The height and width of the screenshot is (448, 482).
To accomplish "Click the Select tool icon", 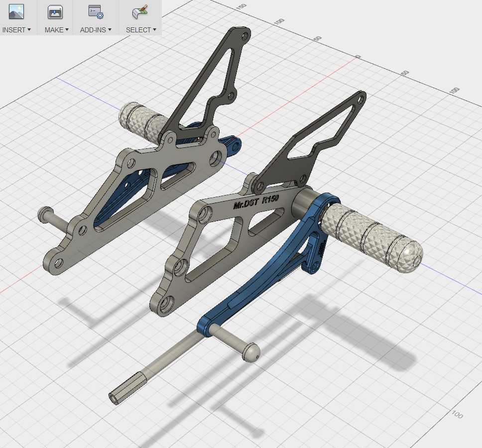I will click(140, 11).
